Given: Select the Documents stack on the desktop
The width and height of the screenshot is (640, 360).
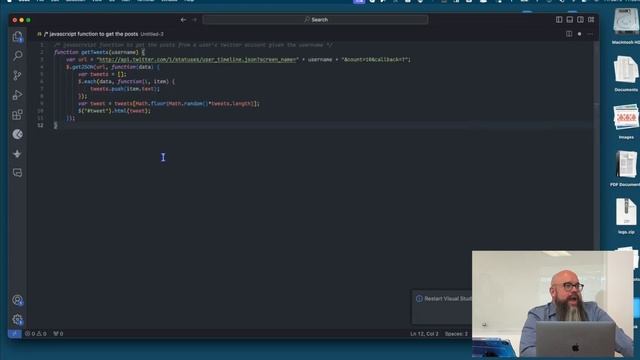Looking at the screenshot, I should [625, 73].
